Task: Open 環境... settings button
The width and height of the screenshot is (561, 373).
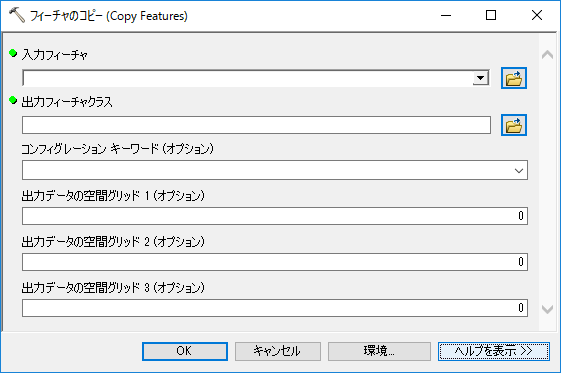Action: 379,351
